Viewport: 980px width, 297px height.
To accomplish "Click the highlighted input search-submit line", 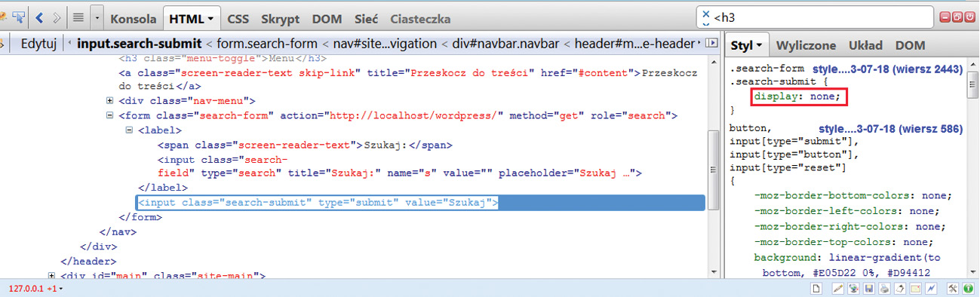I will coord(420,202).
